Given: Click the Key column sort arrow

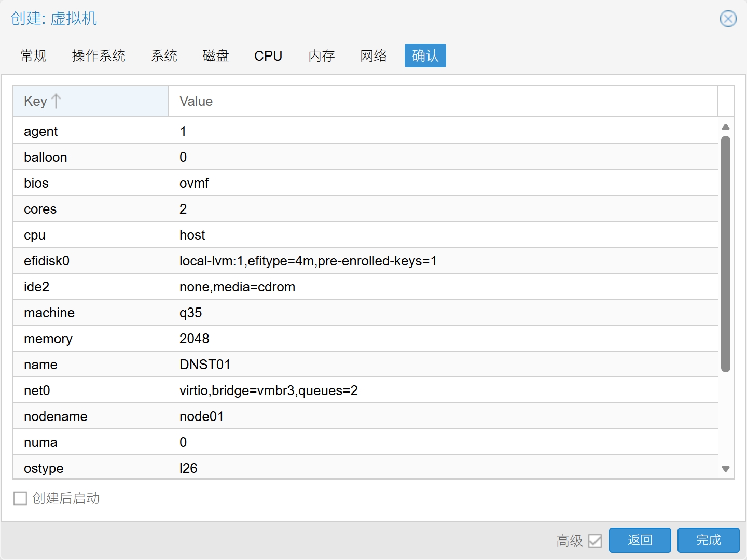Looking at the screenshot, I should [x=56, y=101].
